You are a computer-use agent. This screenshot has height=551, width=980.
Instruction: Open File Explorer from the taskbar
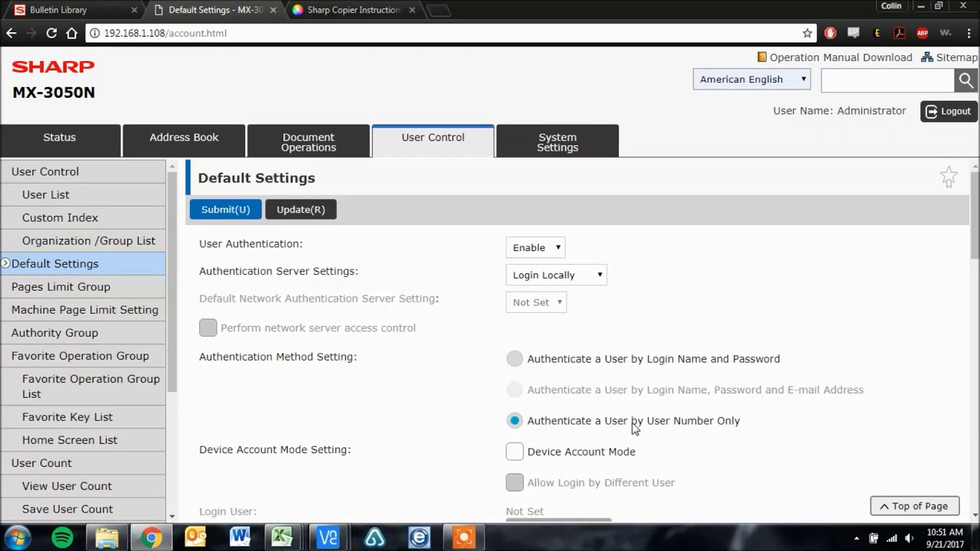pyautogui.click(x=106, y=537)
